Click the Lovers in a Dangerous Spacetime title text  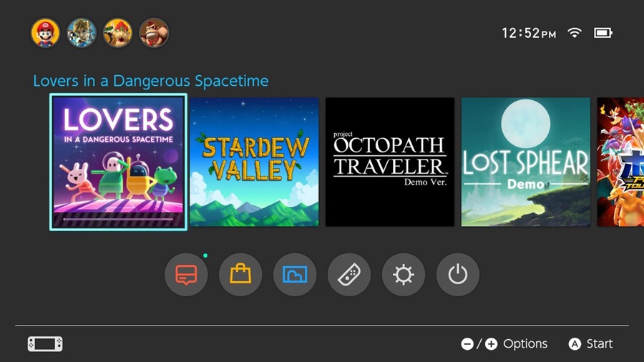pyautogui.click(x=151, y=81)
